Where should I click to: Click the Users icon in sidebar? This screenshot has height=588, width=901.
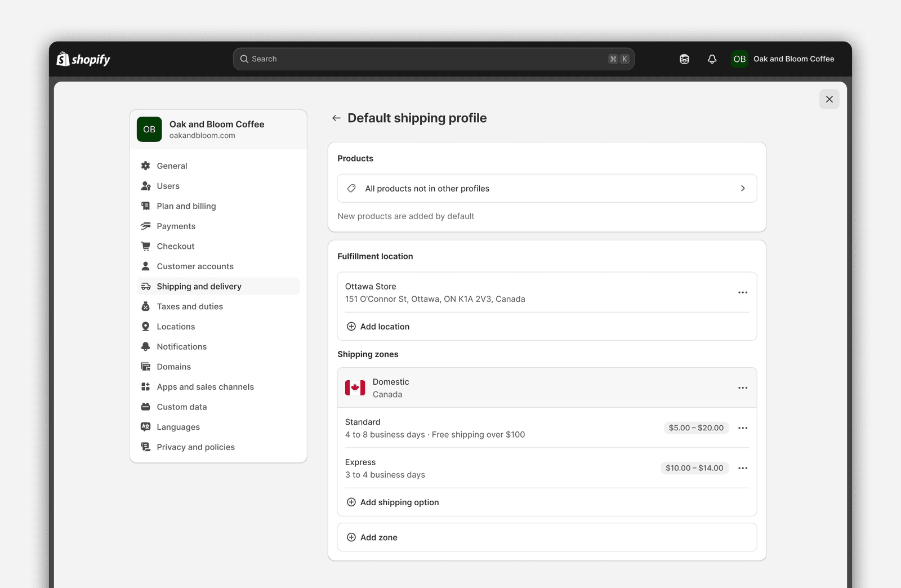click(x=145, y=186)
